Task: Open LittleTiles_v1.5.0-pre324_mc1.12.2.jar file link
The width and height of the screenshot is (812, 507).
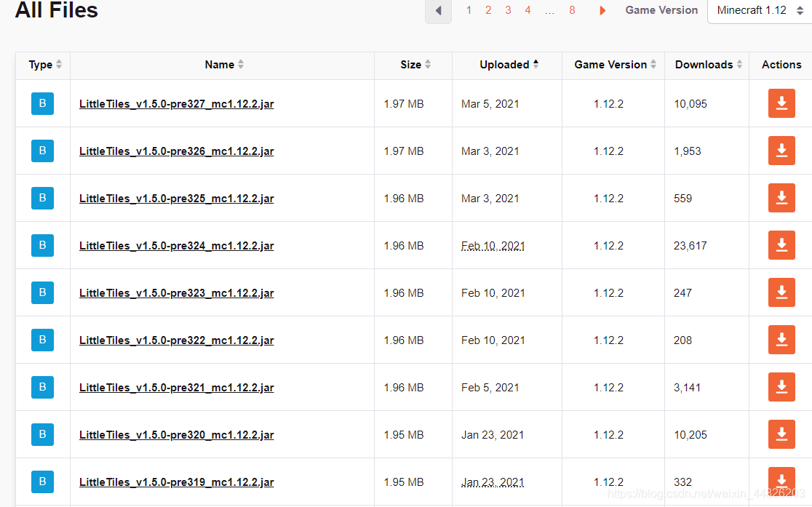Action: (177, 245)
